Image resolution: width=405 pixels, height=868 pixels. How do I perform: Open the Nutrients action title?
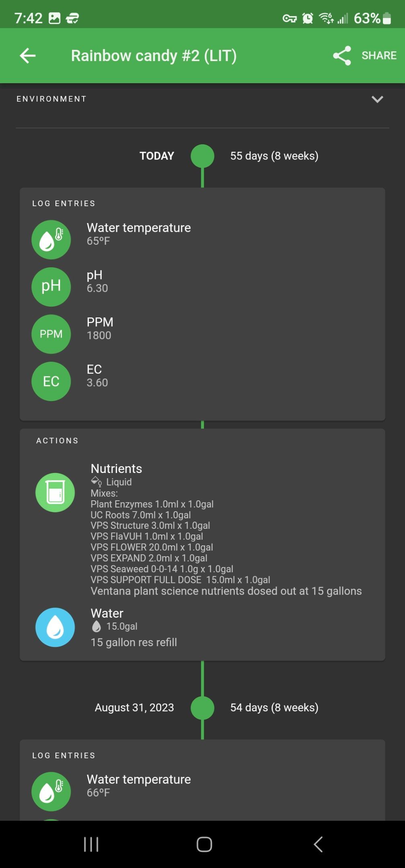click(x=116, y=469)
